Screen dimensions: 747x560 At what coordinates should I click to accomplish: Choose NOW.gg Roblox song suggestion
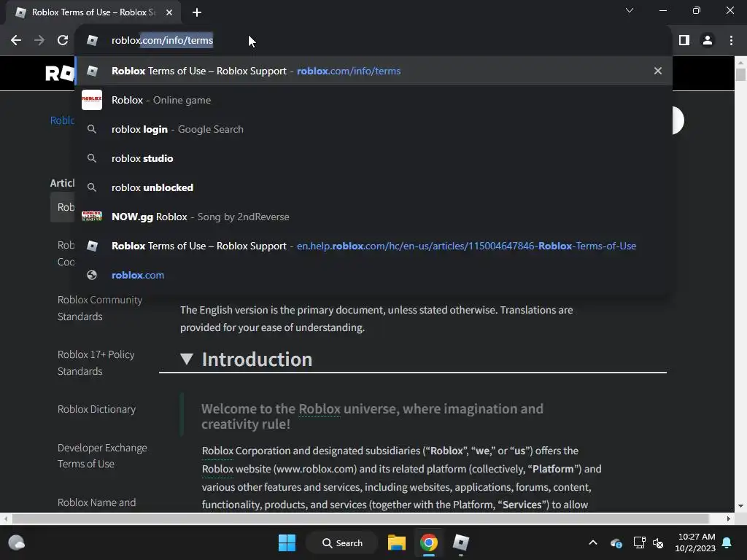[x=373, y=217]
